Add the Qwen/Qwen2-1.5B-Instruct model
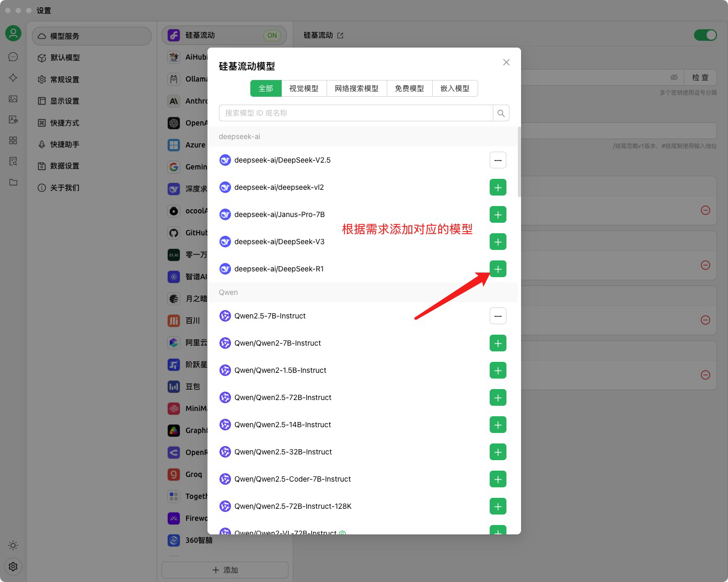 coord(498,370)
